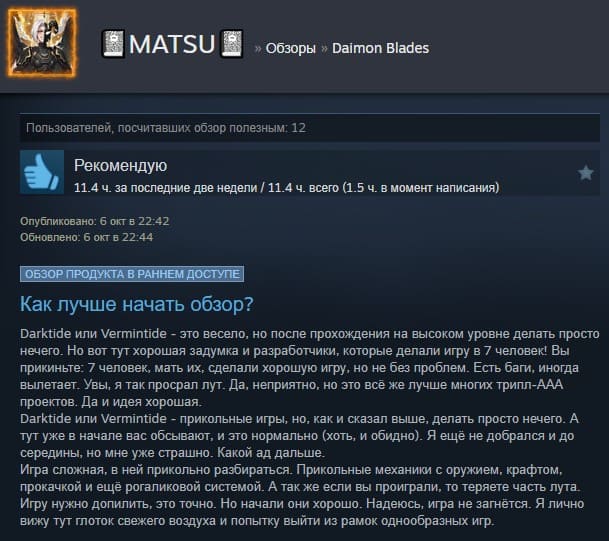Open the MATSU username profile link
This screenshot has height=541, width=609.
tap(172, 43)
